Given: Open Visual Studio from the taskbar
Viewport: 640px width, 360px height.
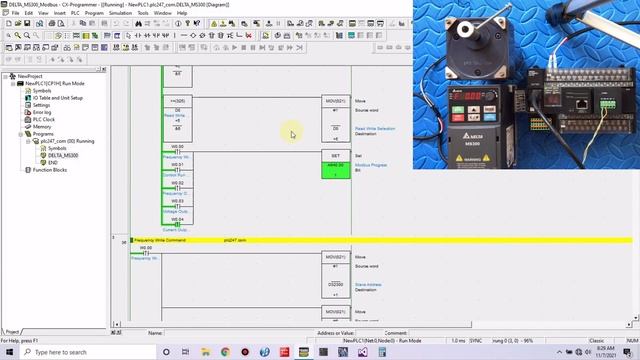Looking at the screenshot, I should tap(362, 352).
